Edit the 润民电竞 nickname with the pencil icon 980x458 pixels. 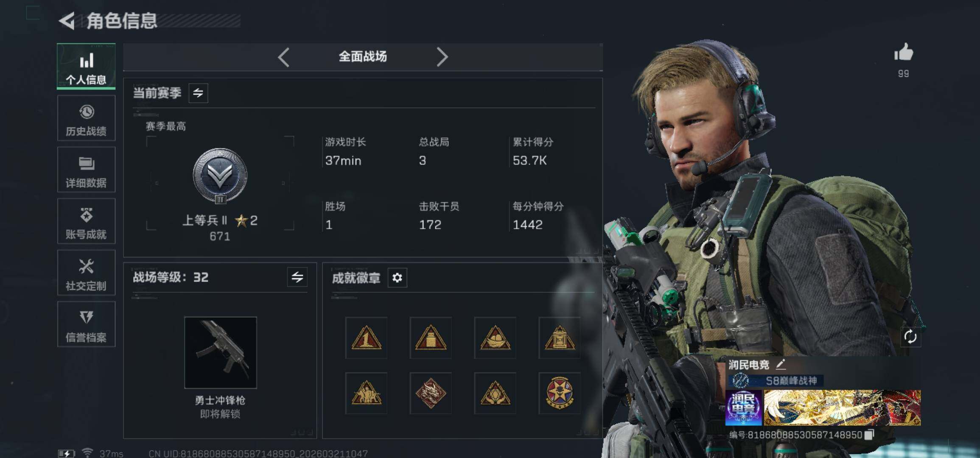coord(781,364)
